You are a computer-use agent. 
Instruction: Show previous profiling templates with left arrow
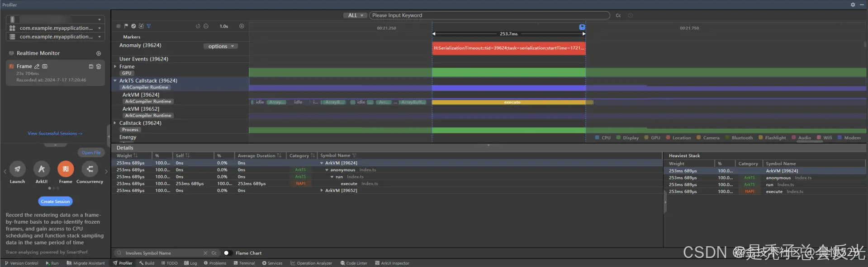(x=5, y=172)
